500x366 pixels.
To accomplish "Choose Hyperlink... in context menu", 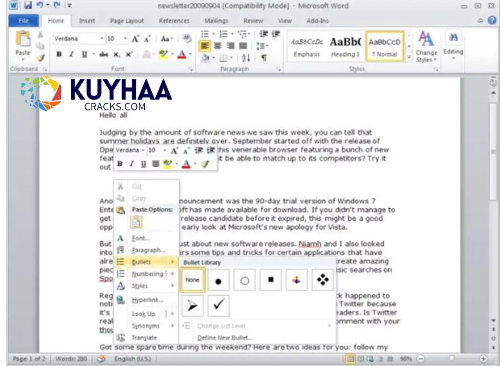I will (x=146, y=300).
